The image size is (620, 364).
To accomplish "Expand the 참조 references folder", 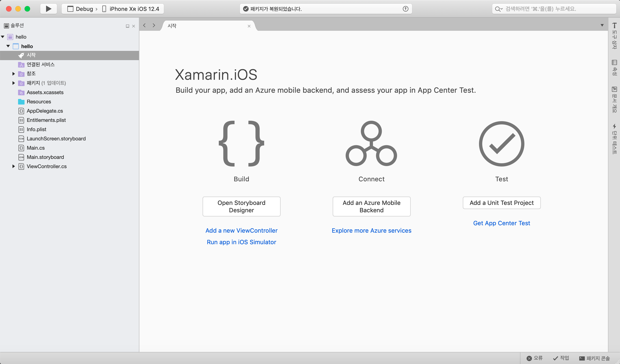I will pos(13,74).
